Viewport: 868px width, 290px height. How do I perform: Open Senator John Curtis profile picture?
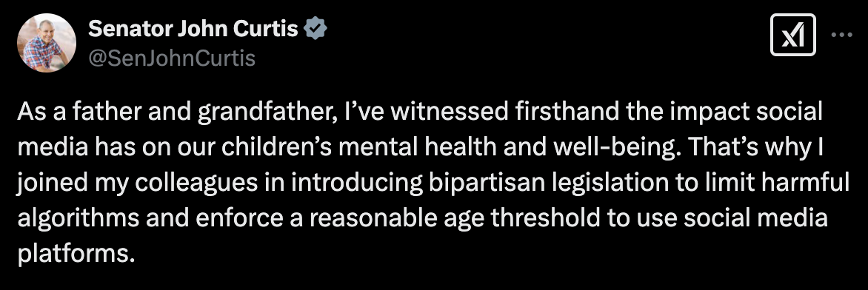tap(47, 43)
